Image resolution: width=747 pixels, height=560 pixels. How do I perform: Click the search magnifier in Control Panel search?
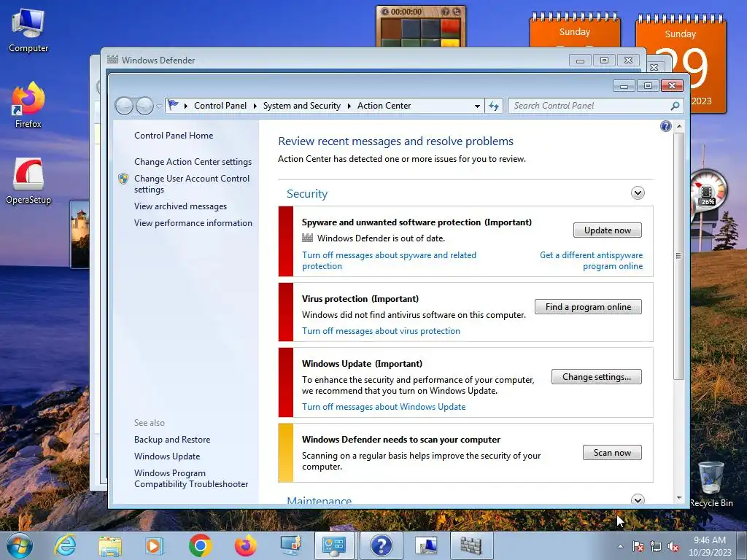click(x=675, y=106)
